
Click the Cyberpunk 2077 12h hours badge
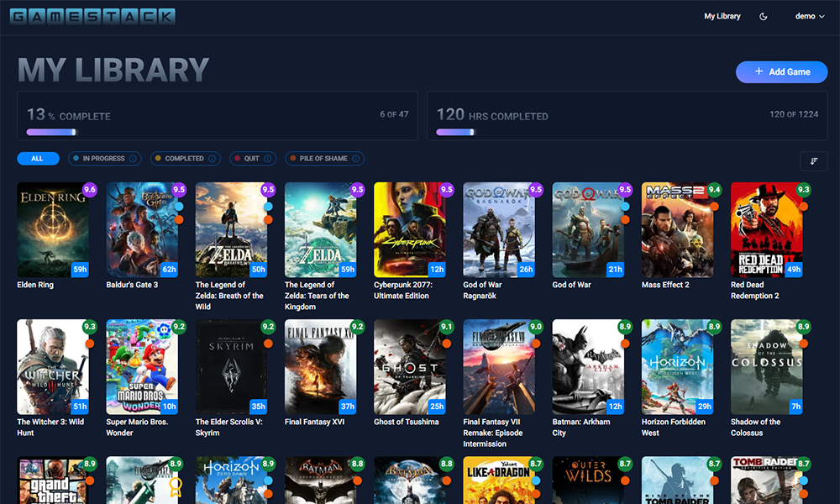click(x=437, y=270)
